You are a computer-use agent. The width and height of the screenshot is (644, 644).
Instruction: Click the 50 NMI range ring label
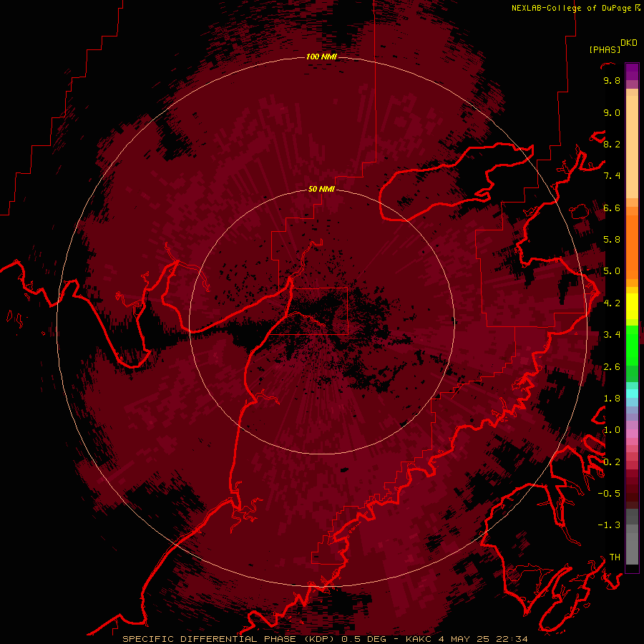coord(321,189)
